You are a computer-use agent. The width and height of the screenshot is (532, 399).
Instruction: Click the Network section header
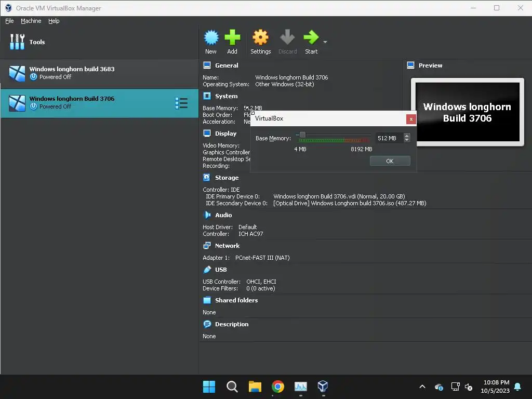(x=227, y=246)
